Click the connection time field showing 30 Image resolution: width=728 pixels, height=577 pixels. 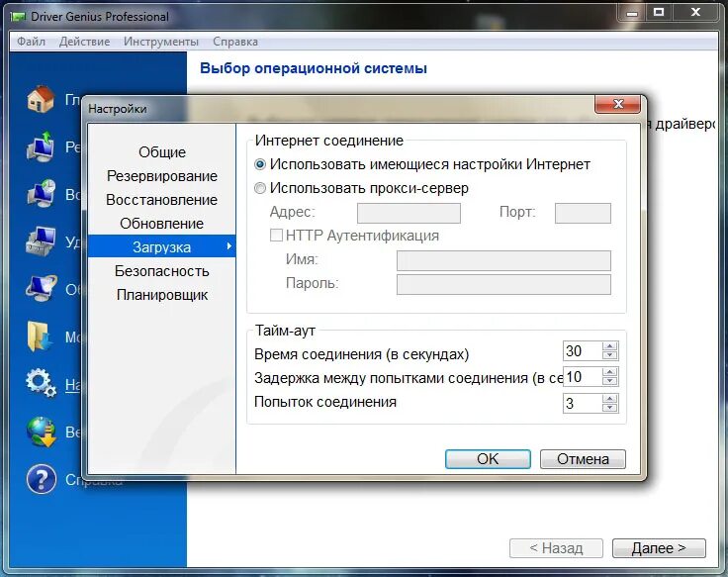(x=583, y=351)
